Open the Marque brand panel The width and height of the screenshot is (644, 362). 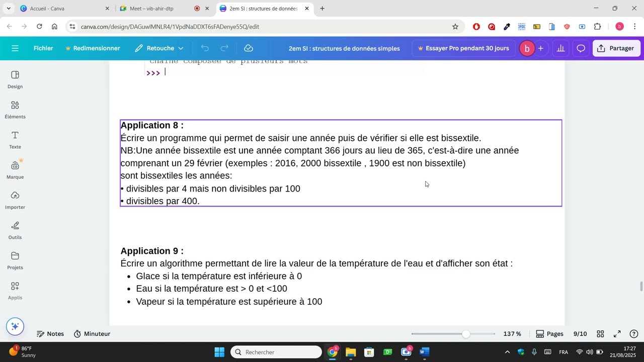point(15,170)
